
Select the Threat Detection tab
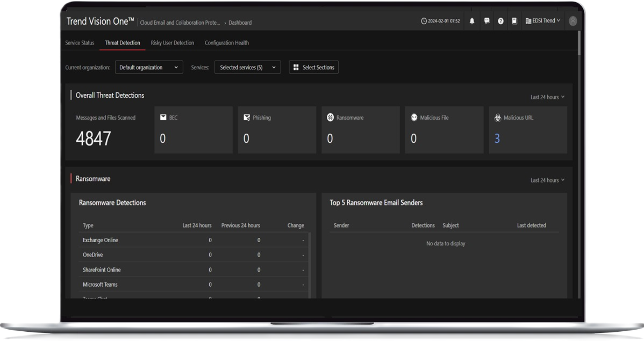point(123,42)
